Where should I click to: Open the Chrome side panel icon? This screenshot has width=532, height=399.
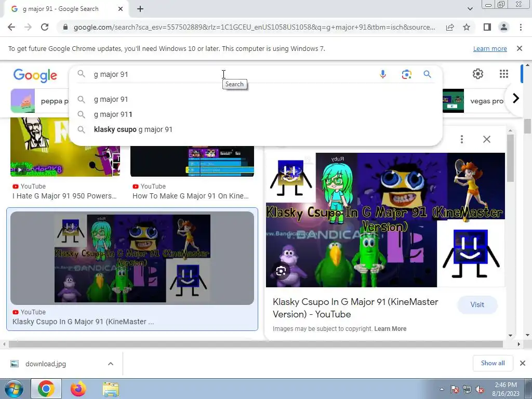pyautogui.click(x=487, y=27)
